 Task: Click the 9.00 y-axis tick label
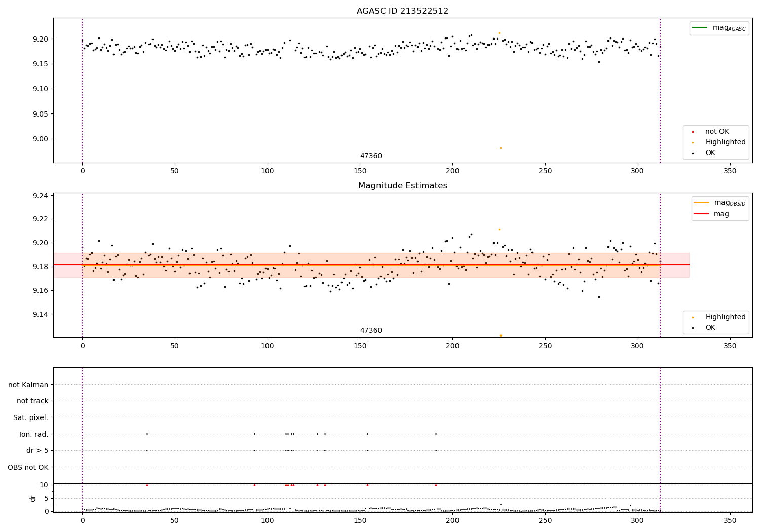41,139
